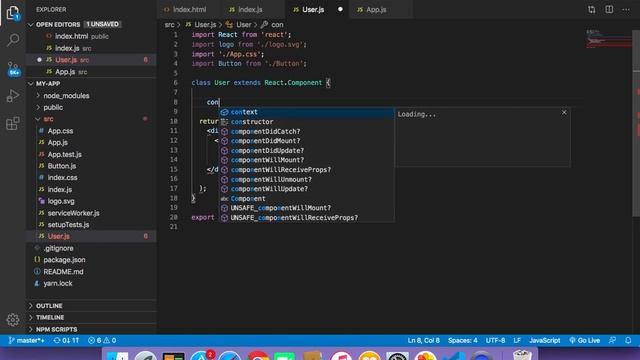Open index.js src in Open Editors list

(x=91, y=48)
